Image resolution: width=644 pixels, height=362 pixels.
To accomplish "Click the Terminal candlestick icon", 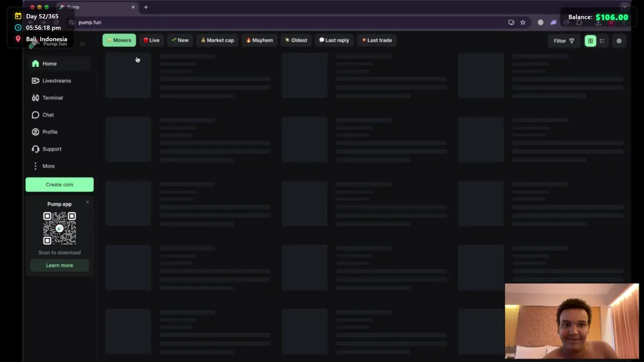I will pos(35,98).
